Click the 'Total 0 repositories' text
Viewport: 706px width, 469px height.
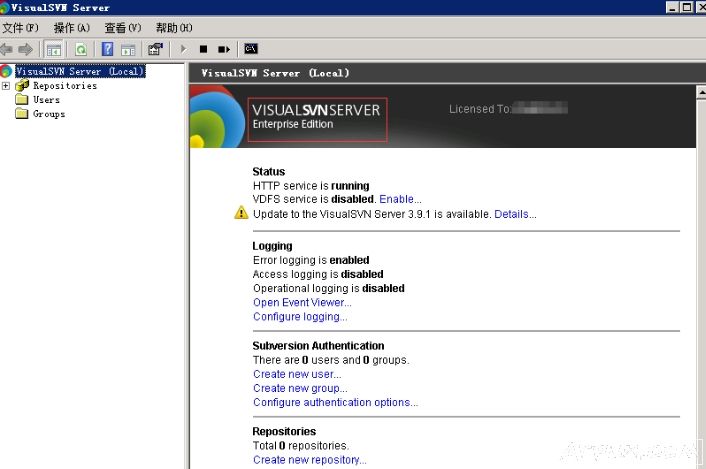301,446
